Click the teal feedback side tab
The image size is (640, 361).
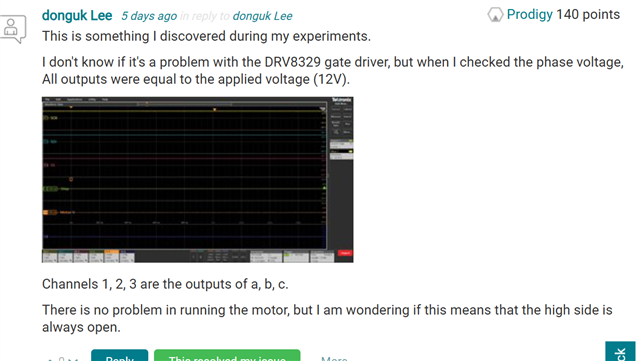[x=620, y=351]
